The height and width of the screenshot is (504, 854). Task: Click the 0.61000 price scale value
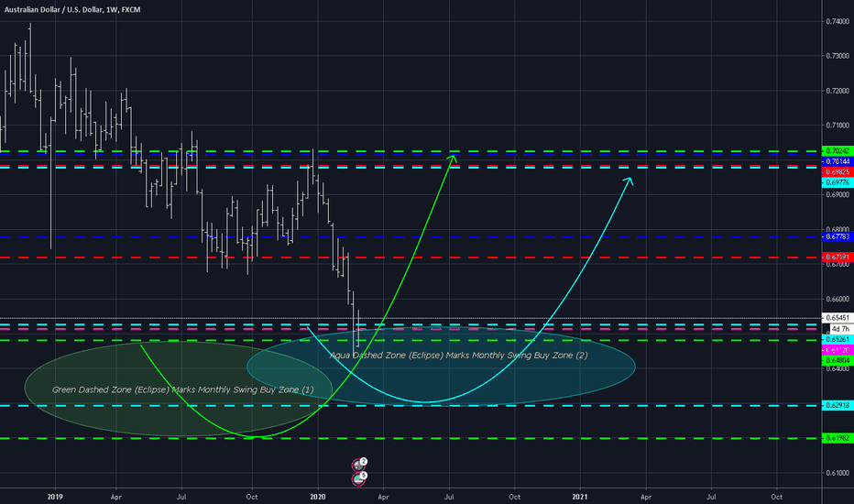click(x=838, y=473)
